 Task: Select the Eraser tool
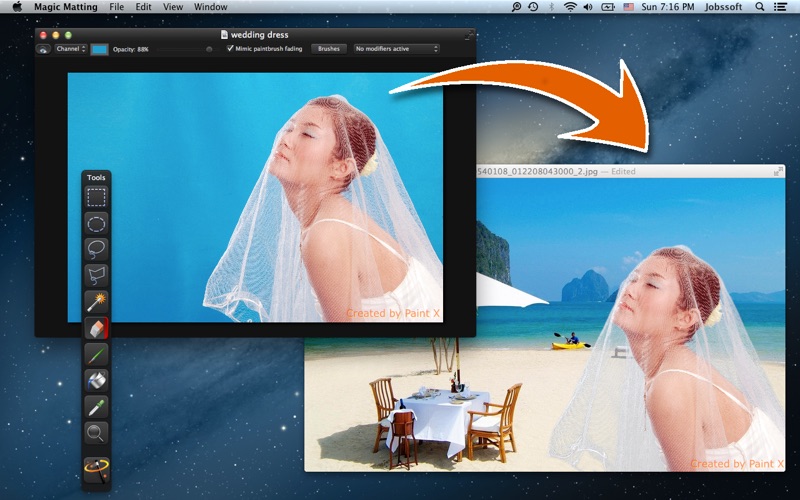tap(96, 328)
